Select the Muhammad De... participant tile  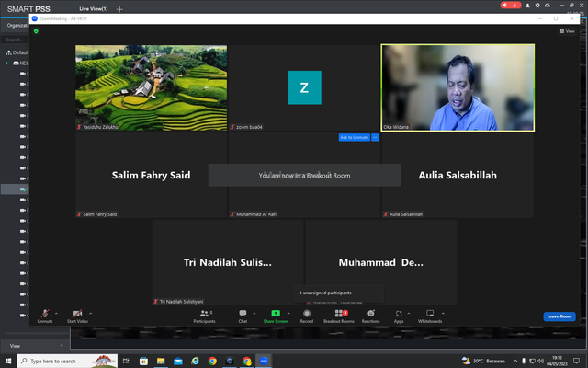point(381,262)
